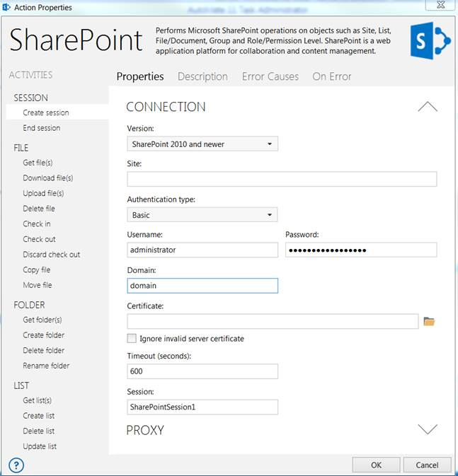Select the Rename folder activity
Image resolution: width=458 pixels, height=476 pixels.
(46, 366)
